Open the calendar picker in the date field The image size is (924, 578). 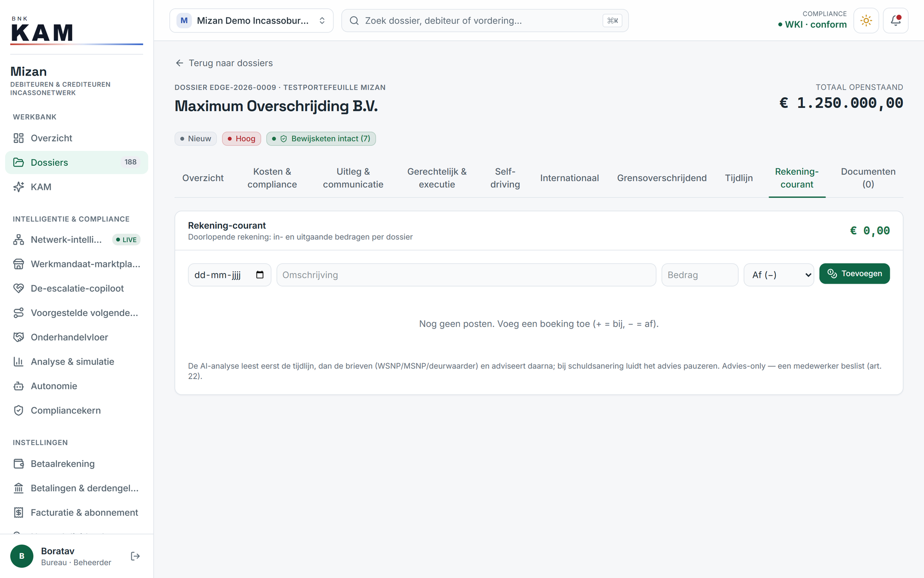pyautogui.click(x=260, y=275)
